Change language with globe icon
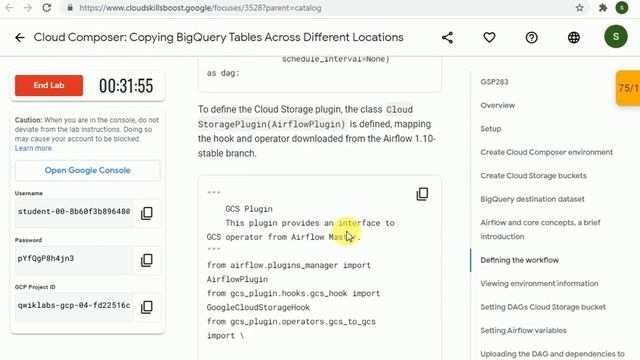 574,38
